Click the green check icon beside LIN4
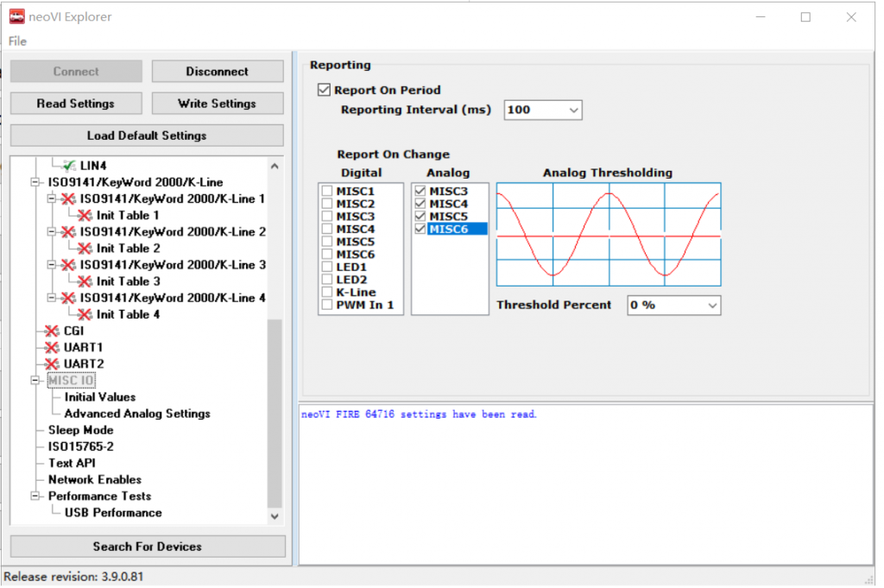Image resolution: width=884 pixels, height=588 pixels. [x=69, y=166]
